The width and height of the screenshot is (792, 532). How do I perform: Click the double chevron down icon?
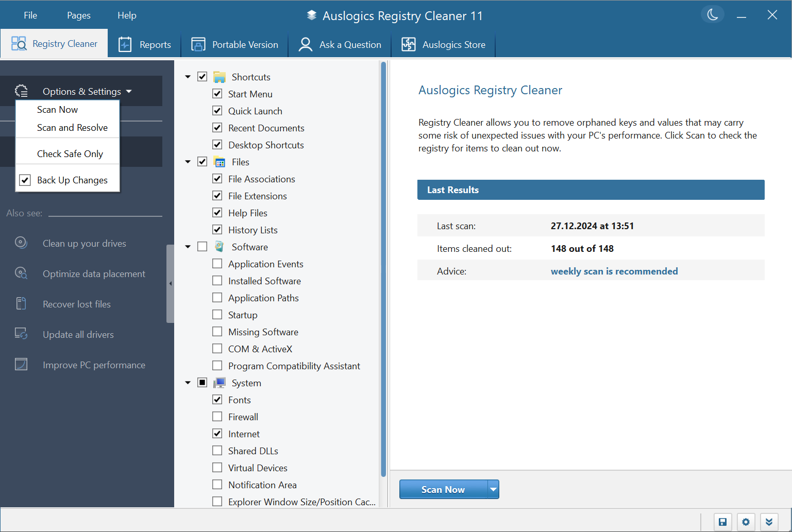pos(769,522)
